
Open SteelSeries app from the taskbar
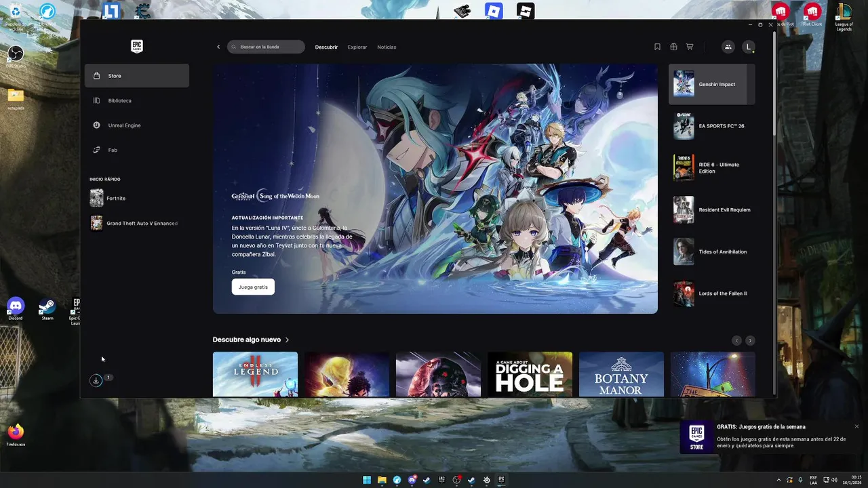(x=486, y=480)
